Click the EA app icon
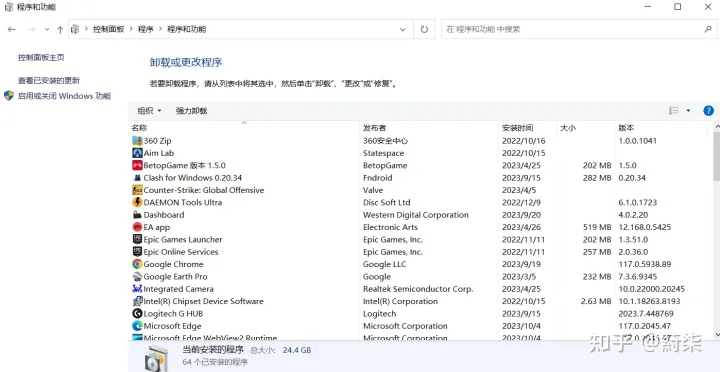The width and height of the screenshot is (720, 372). pyautogui.click(x=137, y=227)
